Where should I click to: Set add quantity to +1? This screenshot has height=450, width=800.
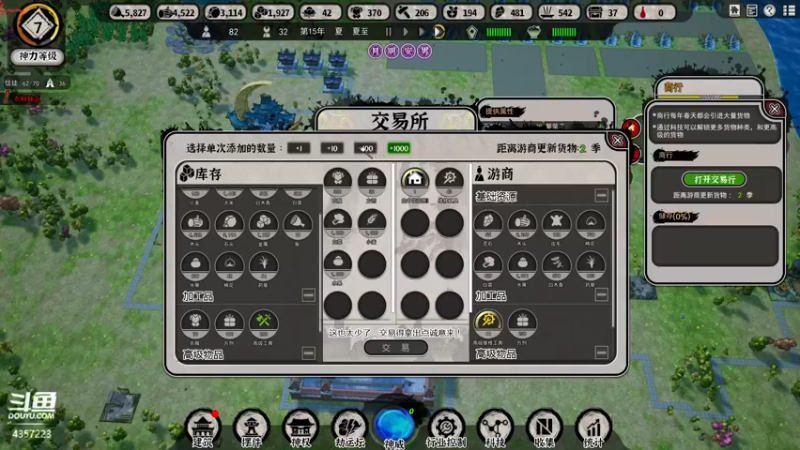298,148
